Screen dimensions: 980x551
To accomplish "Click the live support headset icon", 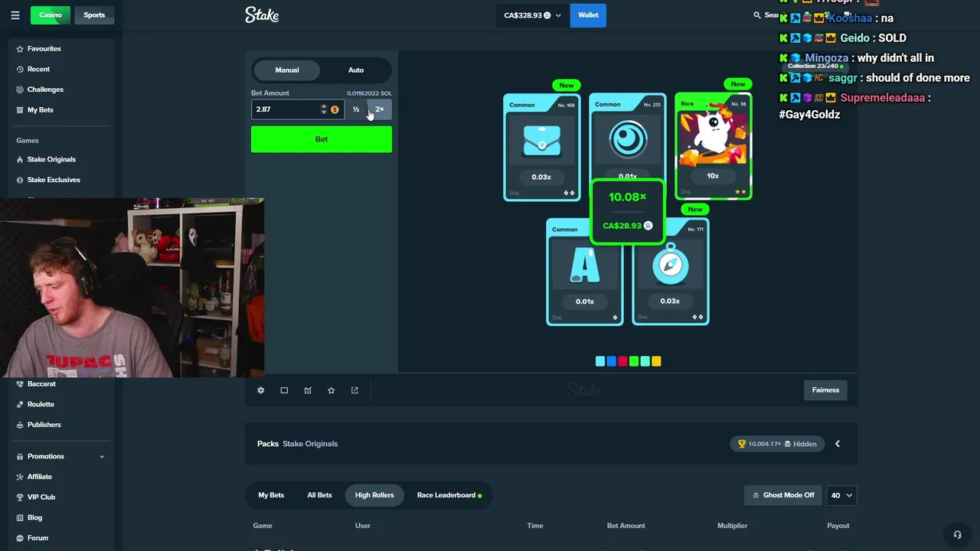I will (957, 535).
